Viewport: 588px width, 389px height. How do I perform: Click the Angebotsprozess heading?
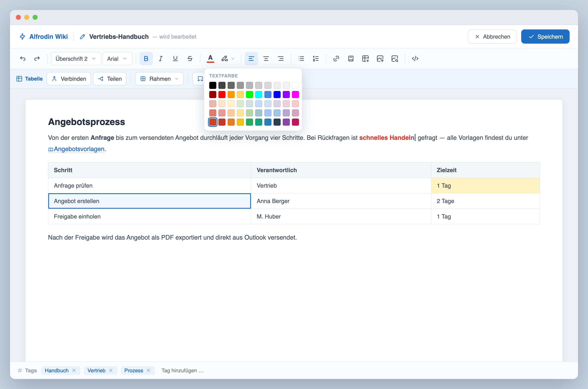pos(86,122)
